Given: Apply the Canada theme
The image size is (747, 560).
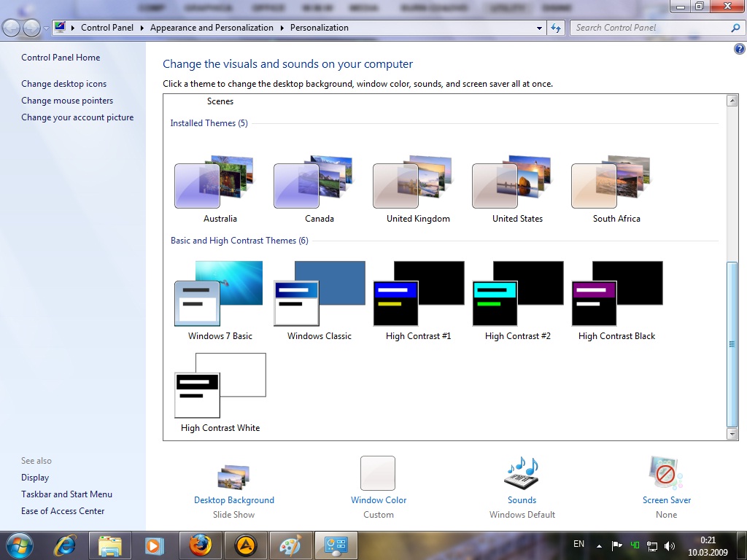Looking at the screenshot, I should (314, 182).
